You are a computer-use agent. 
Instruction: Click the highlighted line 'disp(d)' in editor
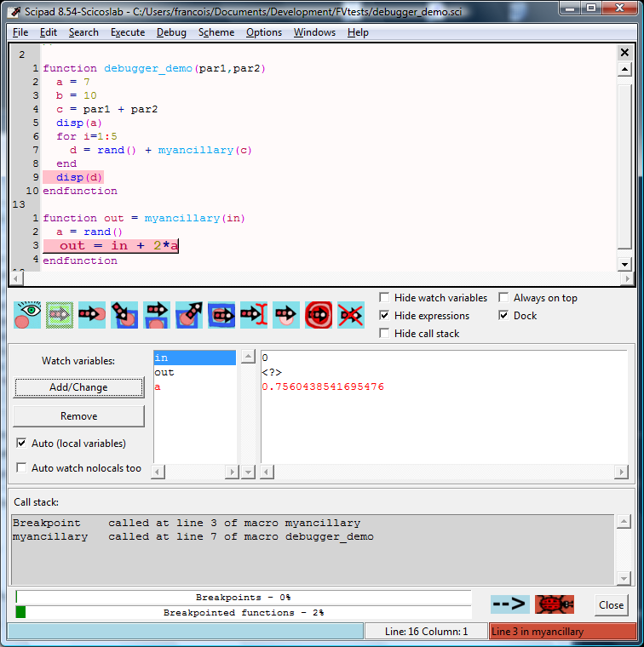pyautogui.click(x=73, y=177)
